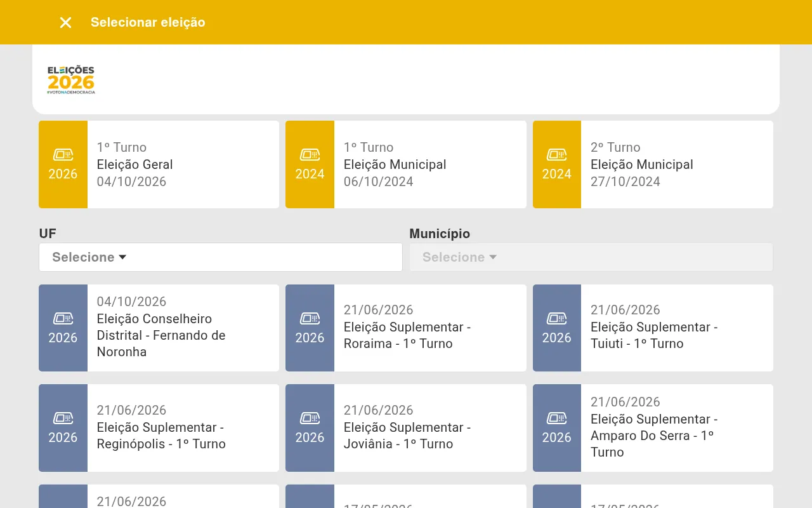
Task: Close the Selecionar eleição dialog
Action: [x=65, y=23]
